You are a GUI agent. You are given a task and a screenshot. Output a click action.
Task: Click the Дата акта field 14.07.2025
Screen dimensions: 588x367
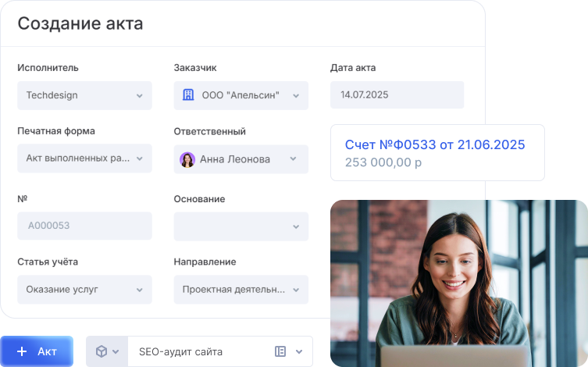tap(397, 95)
